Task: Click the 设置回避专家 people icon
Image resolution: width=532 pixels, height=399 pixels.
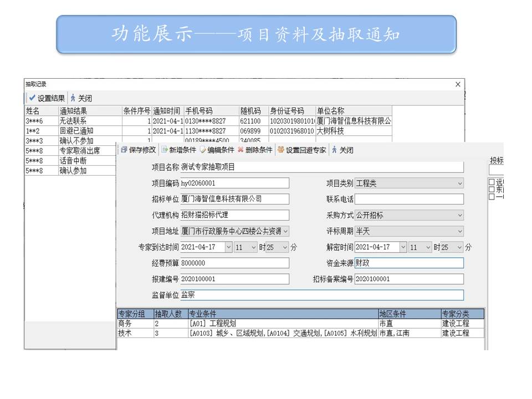Action: [280, 150]
